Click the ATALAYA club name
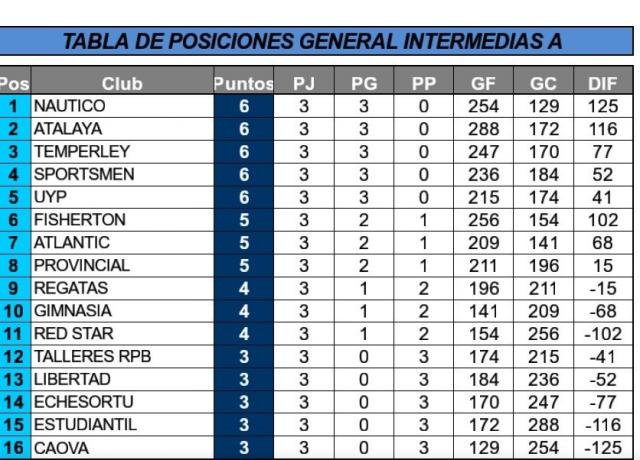Screen dimensions: 640x460 pyautogui.click(x=67, y=129)
